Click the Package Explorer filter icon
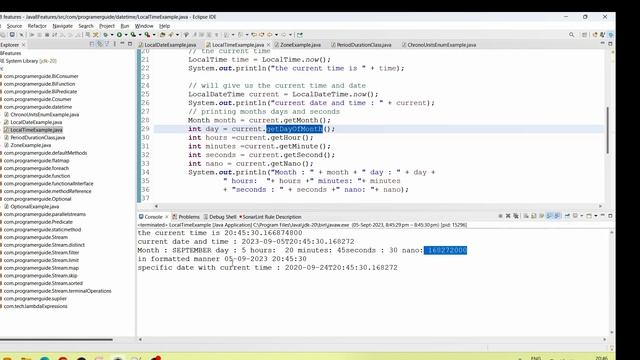This screenshot has width=640, height=360. coord(107,44)
